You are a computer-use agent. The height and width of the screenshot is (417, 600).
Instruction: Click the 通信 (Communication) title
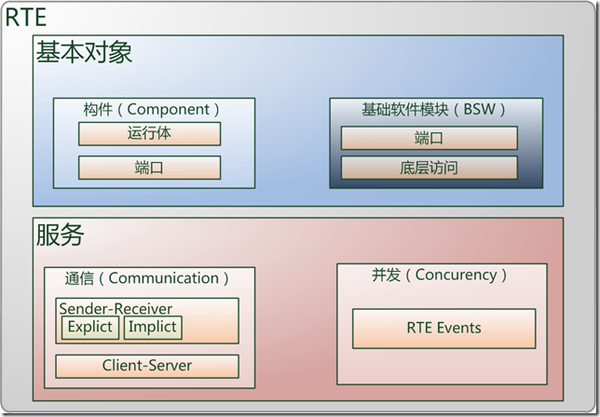tap(147, 278)
